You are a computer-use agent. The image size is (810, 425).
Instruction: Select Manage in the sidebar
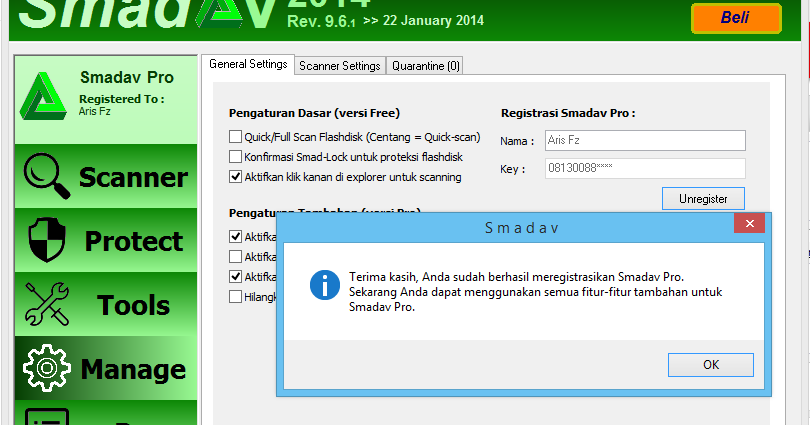click(106, 368)
